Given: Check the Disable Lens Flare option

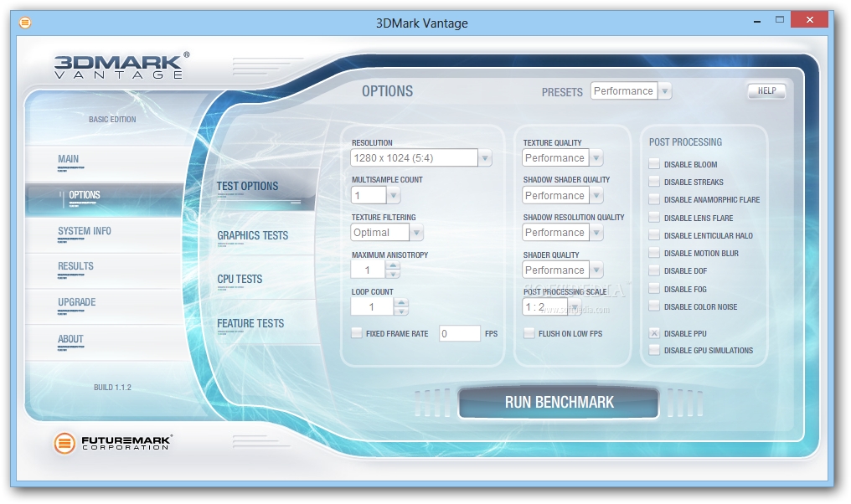Looking at the screenshot, I should click(654, 218).
